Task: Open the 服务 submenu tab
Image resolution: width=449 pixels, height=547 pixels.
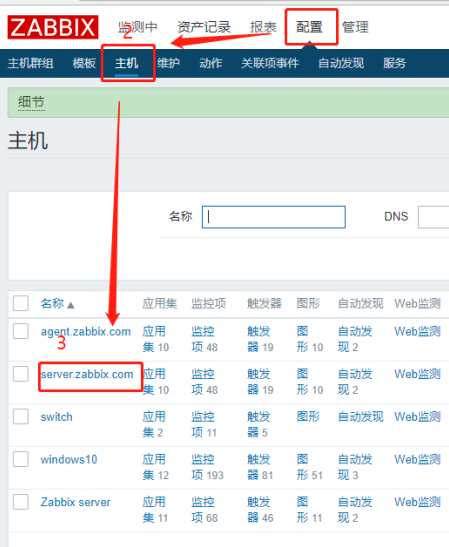Action: (395, 63)
